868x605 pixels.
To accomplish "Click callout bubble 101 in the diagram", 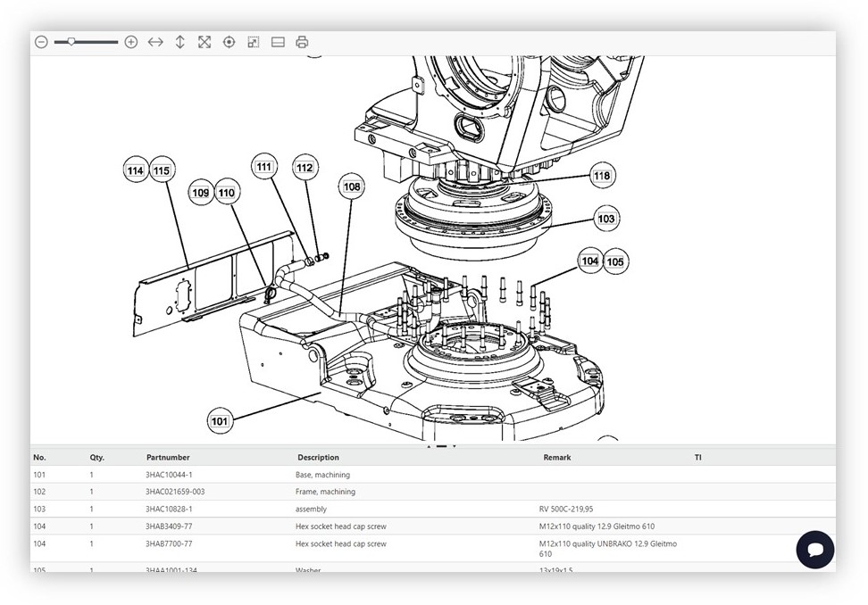I will coord(220,420).
